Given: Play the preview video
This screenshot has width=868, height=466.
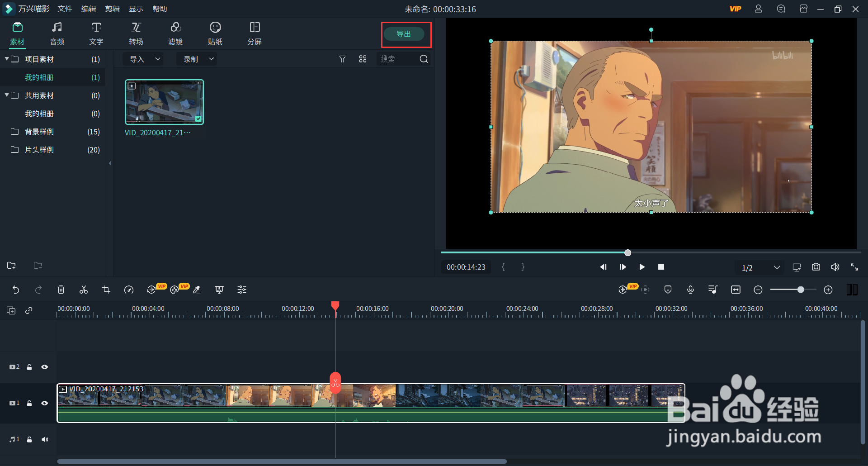Looking at the screenshot, I should click(642, 267).
